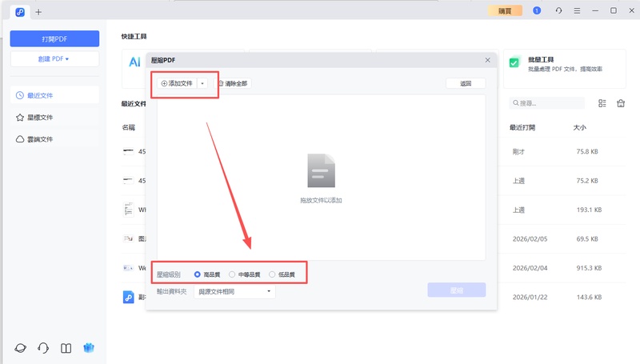Click the purchase button in title bar

tap(505, 11)
